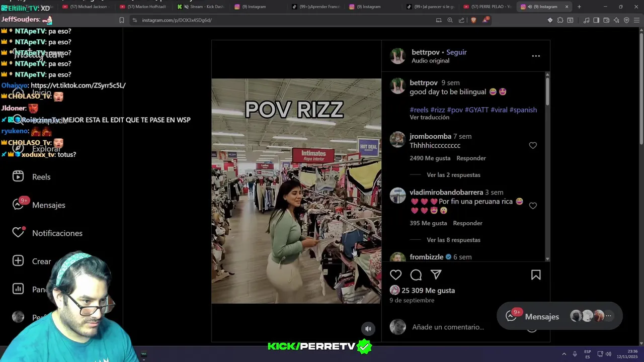This screenshot has width=644, height=362.
Task: Reply to vladimirobandobarrera's comment
Action: (467, 223)
